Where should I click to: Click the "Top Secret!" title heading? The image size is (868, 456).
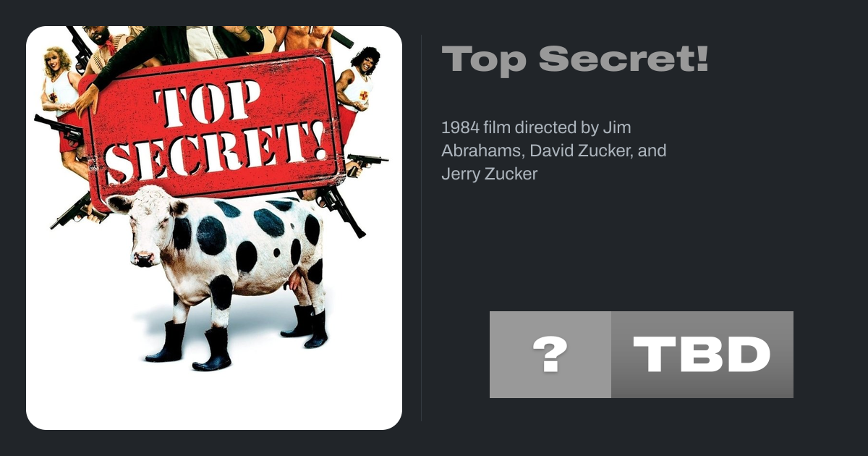(575, 59)
